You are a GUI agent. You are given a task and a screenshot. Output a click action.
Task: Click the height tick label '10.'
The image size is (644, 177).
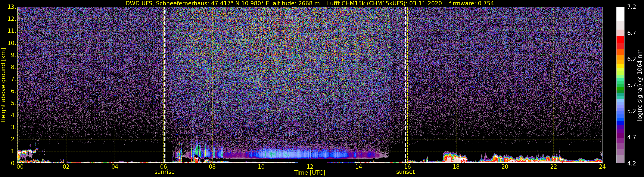(x=12, y=43)
